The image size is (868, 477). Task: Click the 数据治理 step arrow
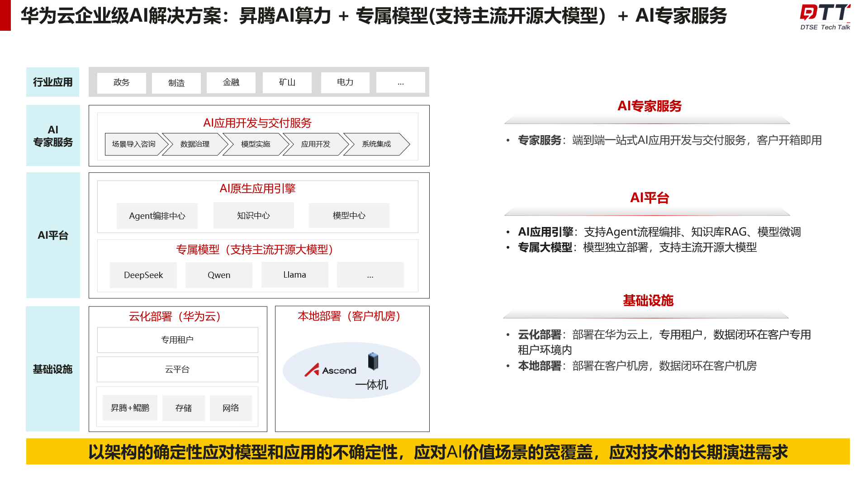(195, 144)
